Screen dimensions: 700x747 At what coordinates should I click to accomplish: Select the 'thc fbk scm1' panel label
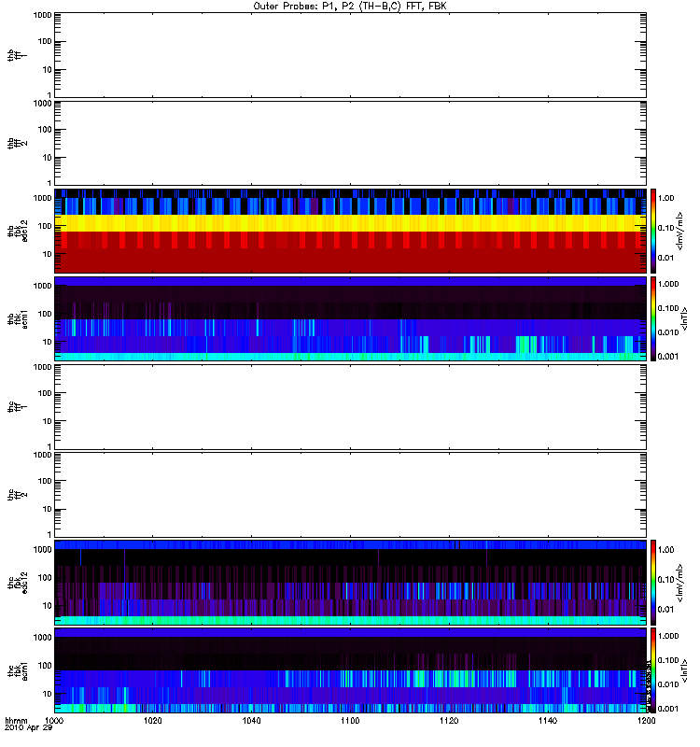tap(17, 670)
